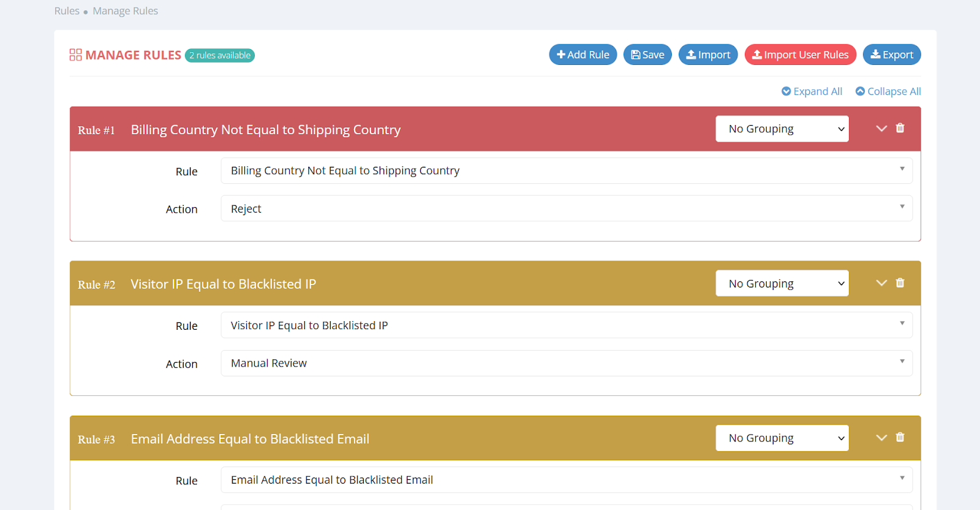The width and height of the screenshot is (980, 510).
Task: Delete Rule #1 with trash icon
Action: coord(900,128)
